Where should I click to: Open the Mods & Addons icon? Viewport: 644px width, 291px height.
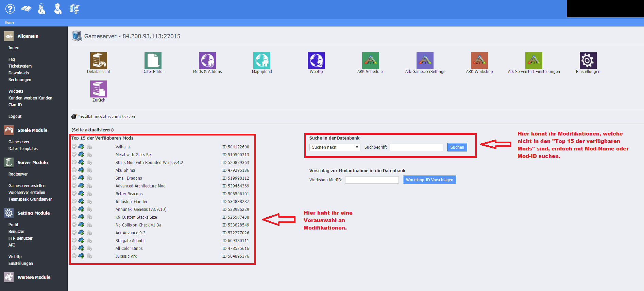207,61
